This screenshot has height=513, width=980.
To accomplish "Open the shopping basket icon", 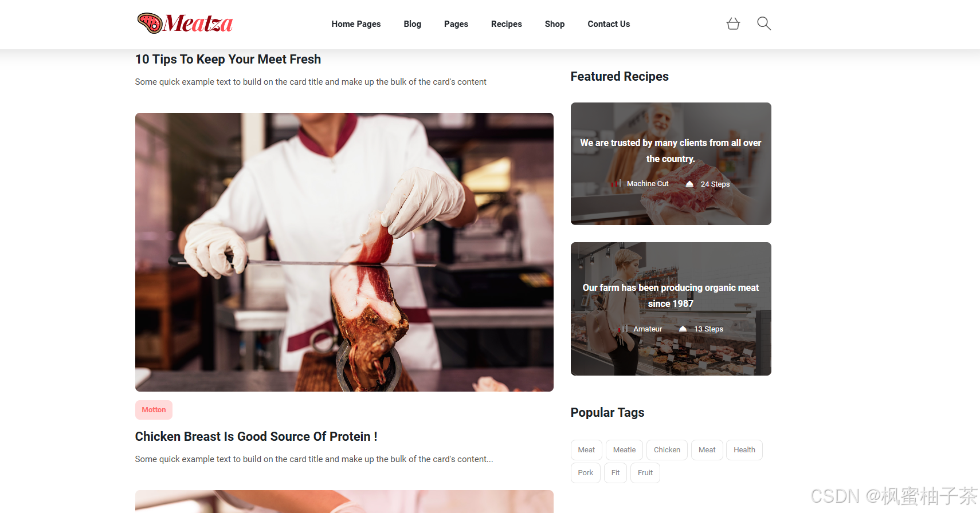I will tap(733, 23).
